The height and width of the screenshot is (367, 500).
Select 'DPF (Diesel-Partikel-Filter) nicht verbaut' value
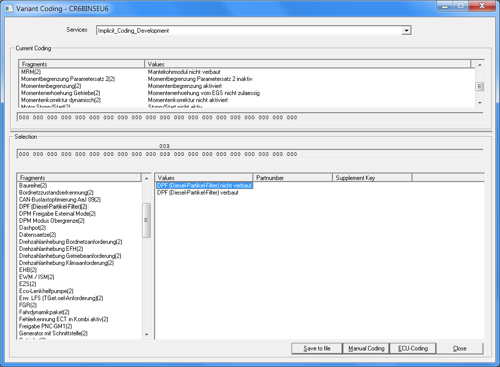tap(204, 186)
